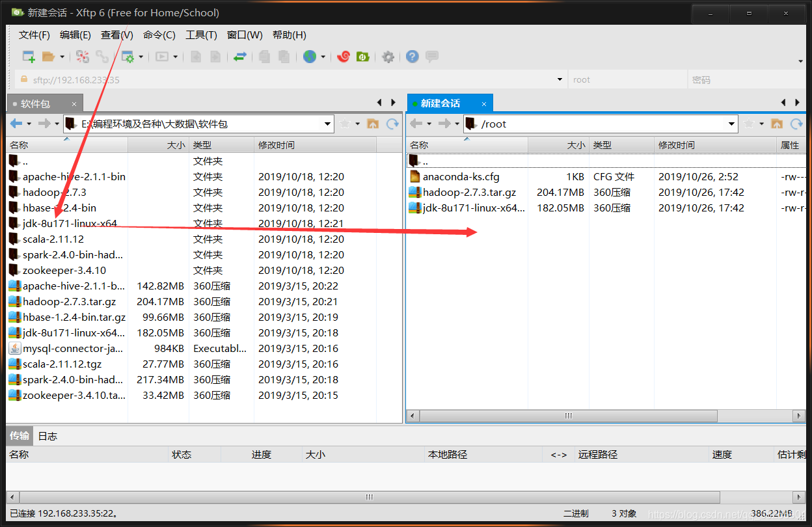This screenshot has height=527, width=812.
Task: Click the play/run script toolbar icon
Action: pyautogui.click(x=161, y=57)
